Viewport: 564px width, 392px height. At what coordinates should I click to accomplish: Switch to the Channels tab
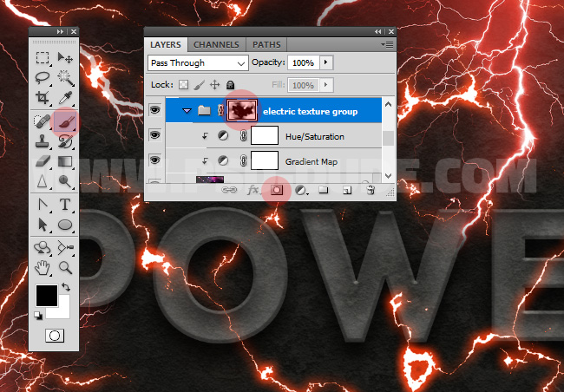217,44
